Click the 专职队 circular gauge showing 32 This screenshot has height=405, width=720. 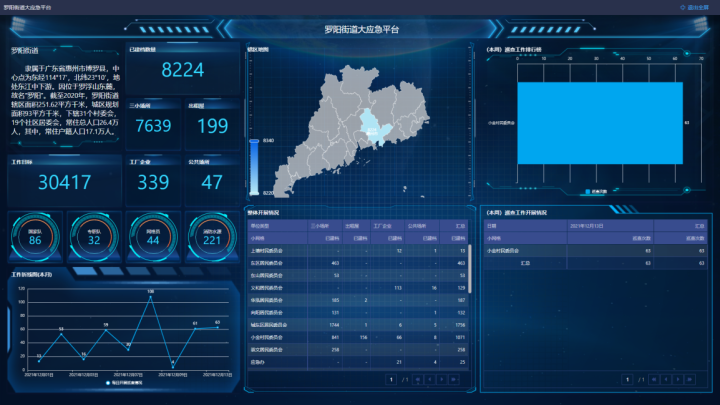click(x=94, y=237)
